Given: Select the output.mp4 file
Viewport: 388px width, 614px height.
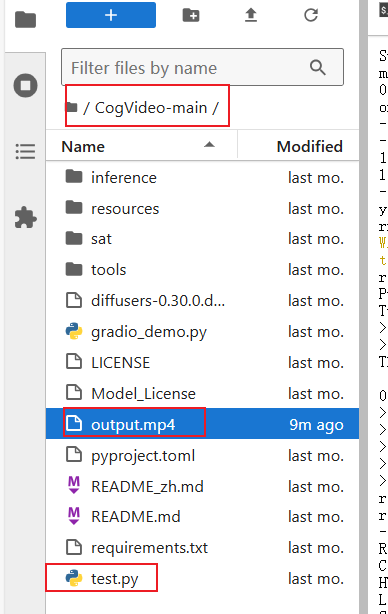Looking at the screenshot, I should pyautogui.click(x=202, y=424).
